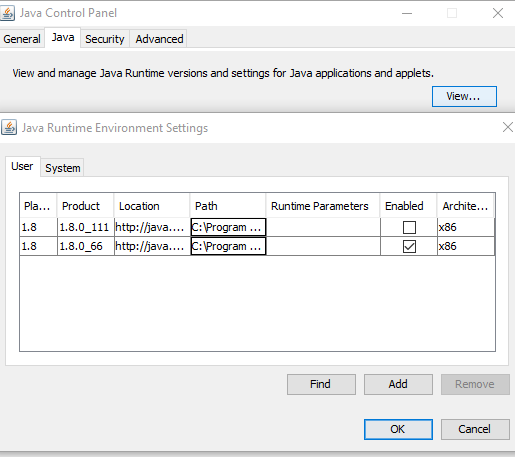The height and width of the screenshot is (457, 515).
Task: Click Platform 1.8 cell of 1.8.0_111 row
Action: pyautogui.click(x=38, y=227)
